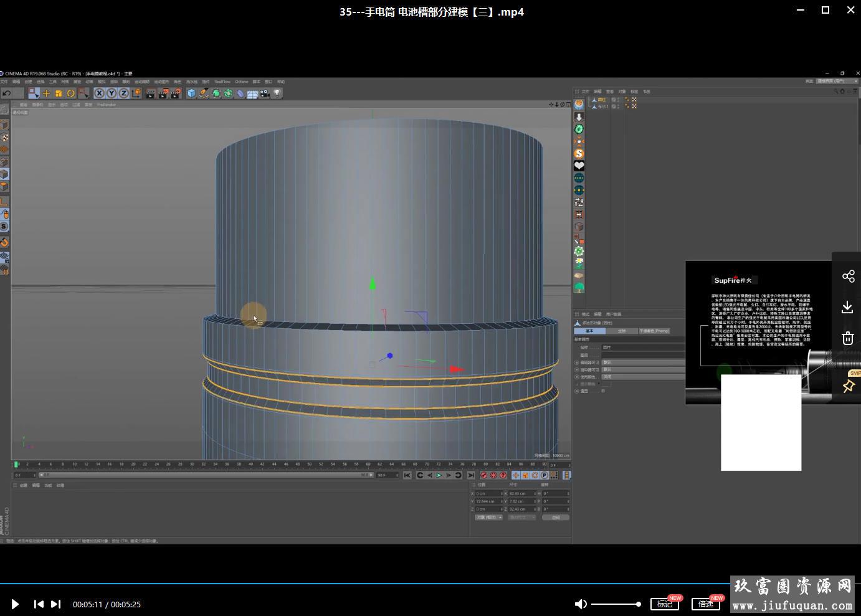Click the 应用 apply button
Viewport: 861px width, 616px height.
pyautogui.click(x=556, y=517)
